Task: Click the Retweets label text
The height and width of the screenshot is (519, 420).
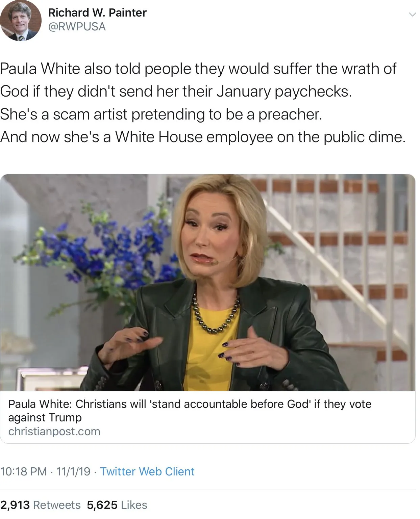Action: pyautogui.click(x=57, y=505)
